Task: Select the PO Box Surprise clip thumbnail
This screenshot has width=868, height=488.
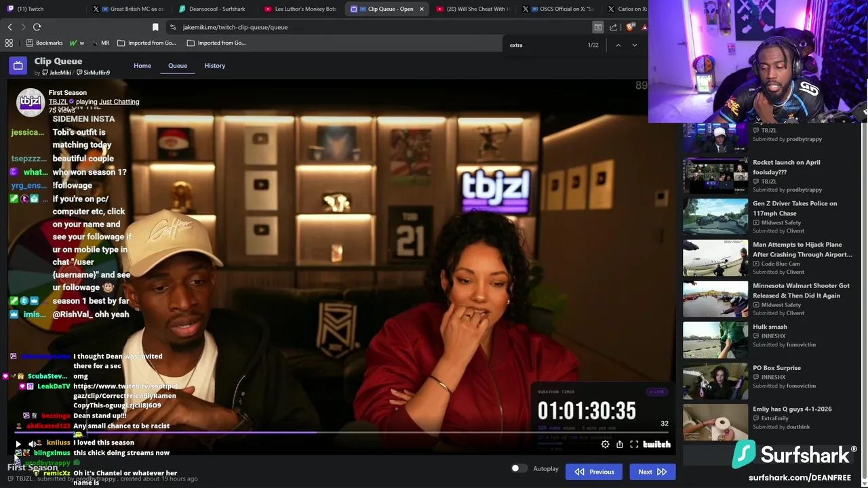Action: pos(715,382)
